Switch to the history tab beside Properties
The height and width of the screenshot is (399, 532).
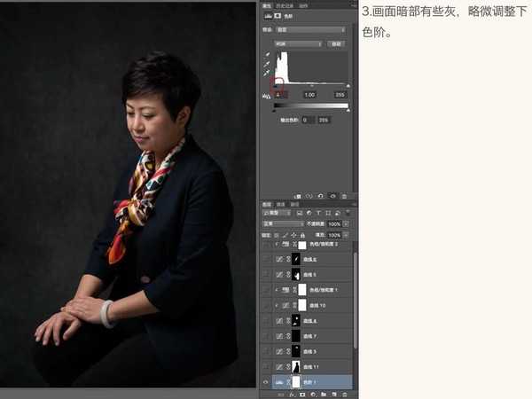point(285,6)
